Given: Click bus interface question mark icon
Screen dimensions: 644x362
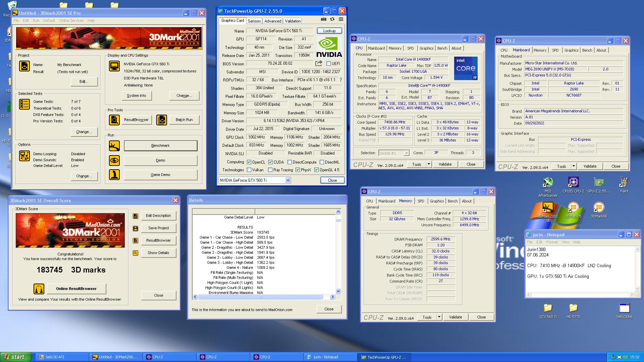Looking at the screenshot, I should [341, 80].
